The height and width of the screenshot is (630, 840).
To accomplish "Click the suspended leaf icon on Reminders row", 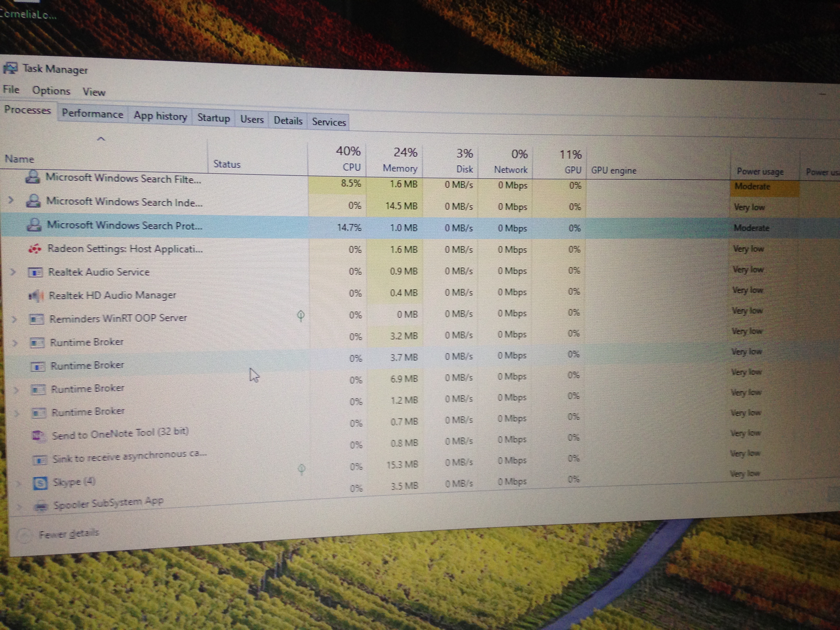I will point(301,316).
